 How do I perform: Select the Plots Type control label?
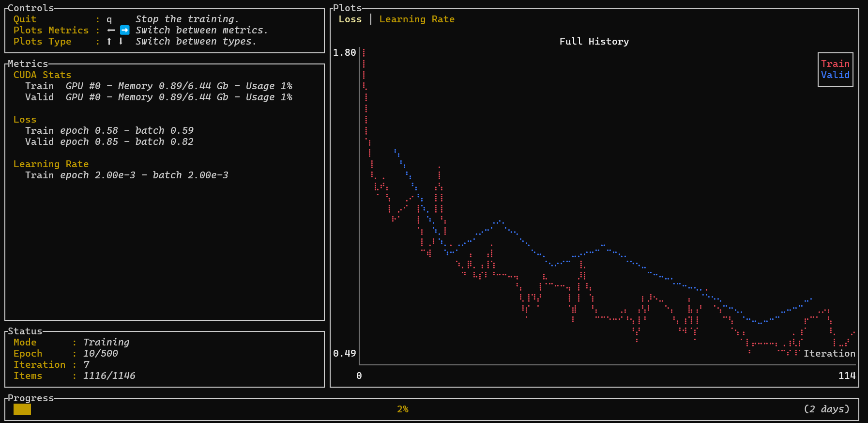pyautogui.click(x=42, y=41)
